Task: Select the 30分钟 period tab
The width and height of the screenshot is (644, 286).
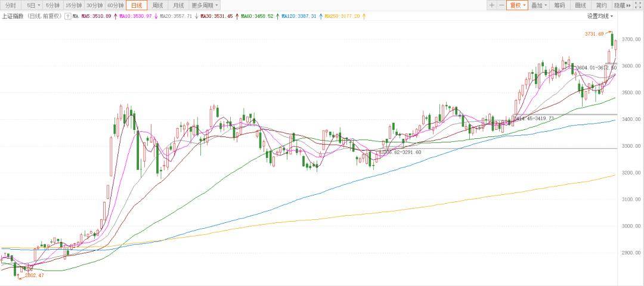Action: tap(94, 5)
